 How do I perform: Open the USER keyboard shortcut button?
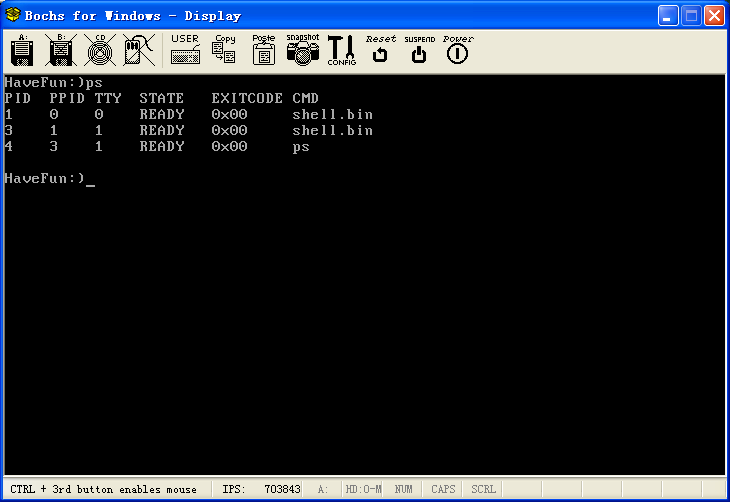tap(185, 49)
